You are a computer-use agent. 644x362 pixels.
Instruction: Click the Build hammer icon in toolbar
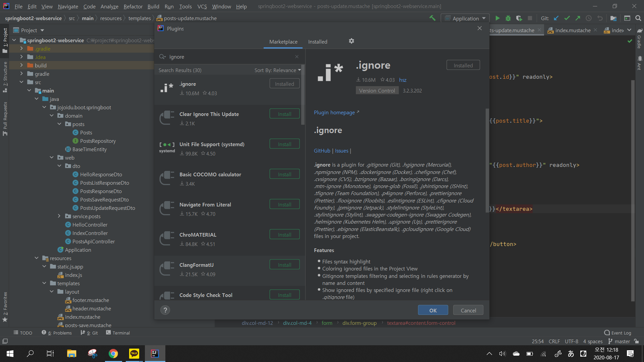[x=432, y=18]
